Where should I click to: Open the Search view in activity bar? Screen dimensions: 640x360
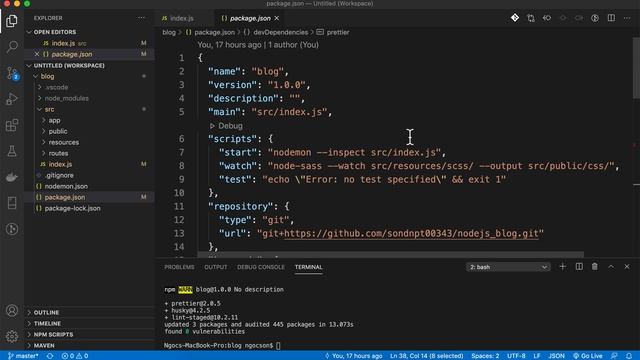point(12,47)
